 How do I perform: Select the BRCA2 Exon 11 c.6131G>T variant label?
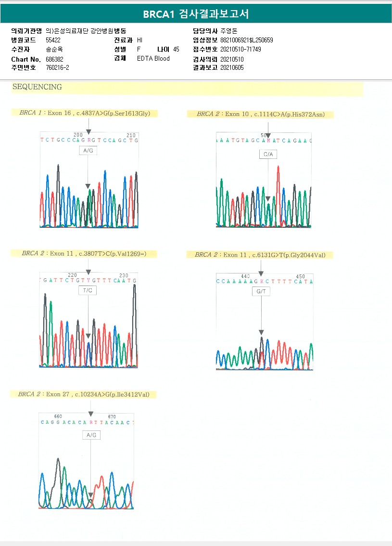pos(260,255)
